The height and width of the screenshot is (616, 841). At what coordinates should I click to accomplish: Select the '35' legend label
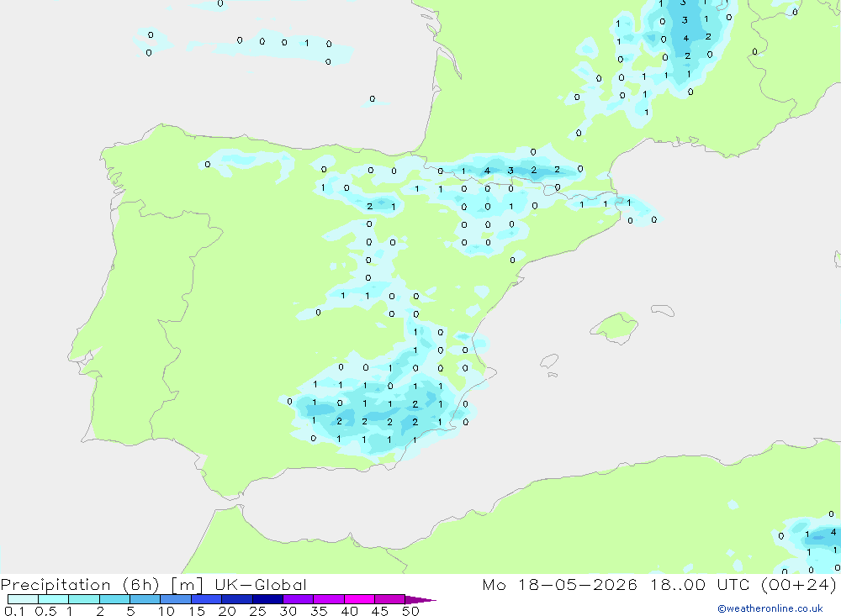click(319, 611)
